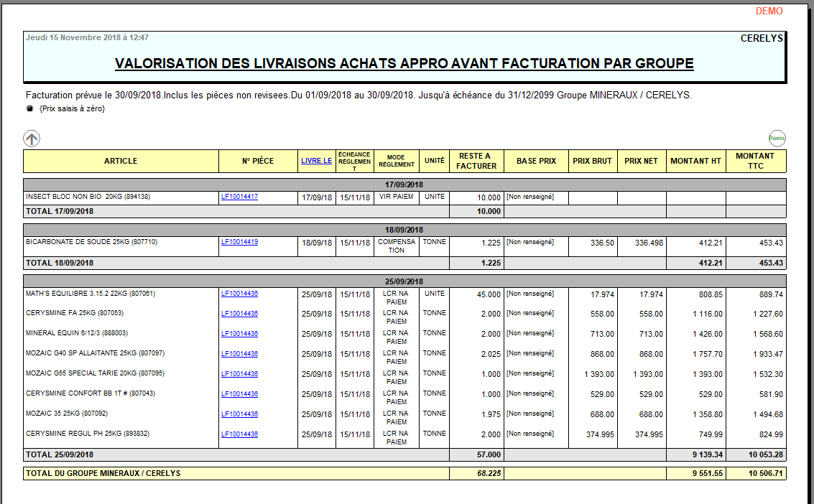The image size is (814, 504).
Task: Click the ARTICLE column header
Action: 121,161
